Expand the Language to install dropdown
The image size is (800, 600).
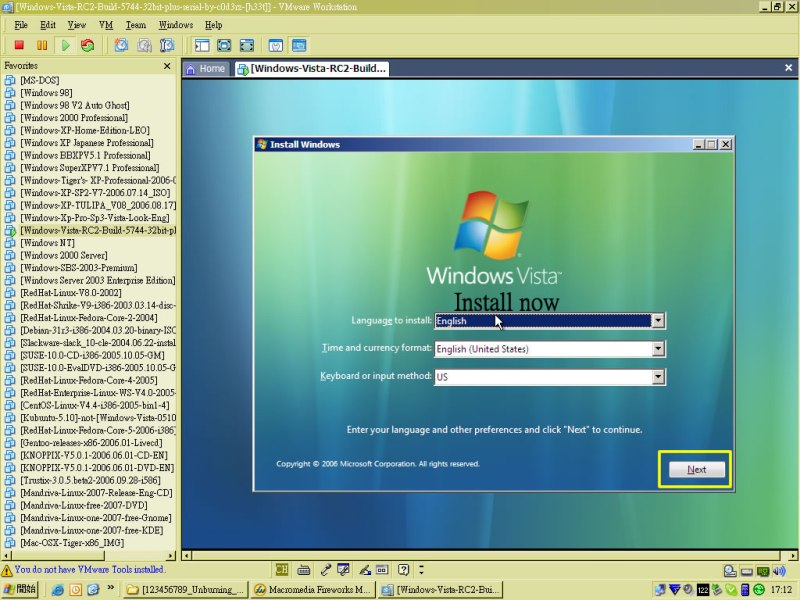tap(658, 321)
